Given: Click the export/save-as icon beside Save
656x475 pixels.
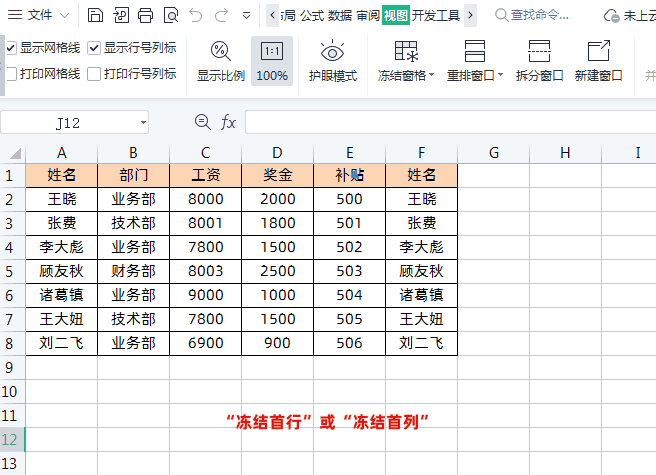Looking at the screenshot, I should tap(121, 15).
